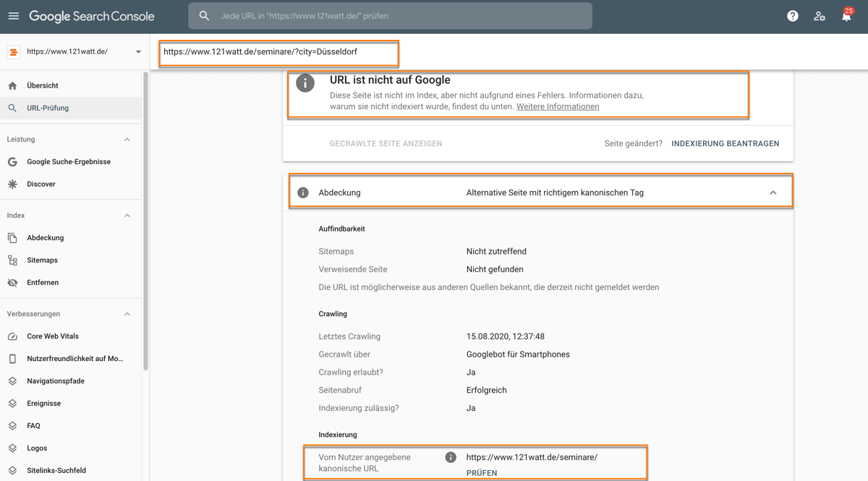The image size is (868, 481).
Task: Go to Übersicht in the sidebar
Action: [x=71, y=85]
